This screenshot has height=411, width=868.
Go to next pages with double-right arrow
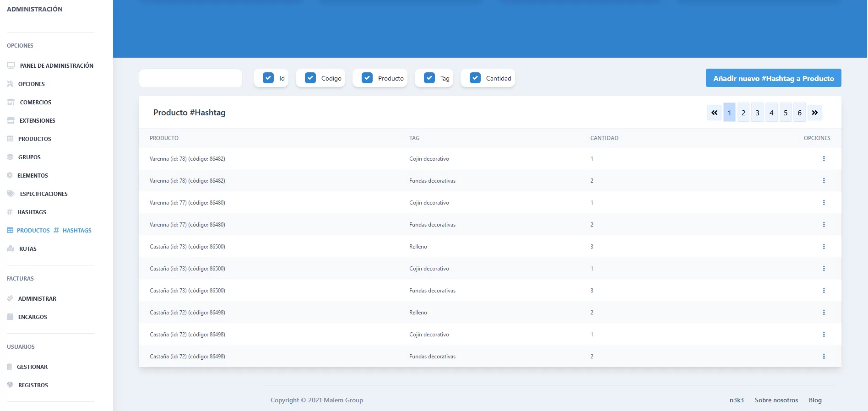815,113
